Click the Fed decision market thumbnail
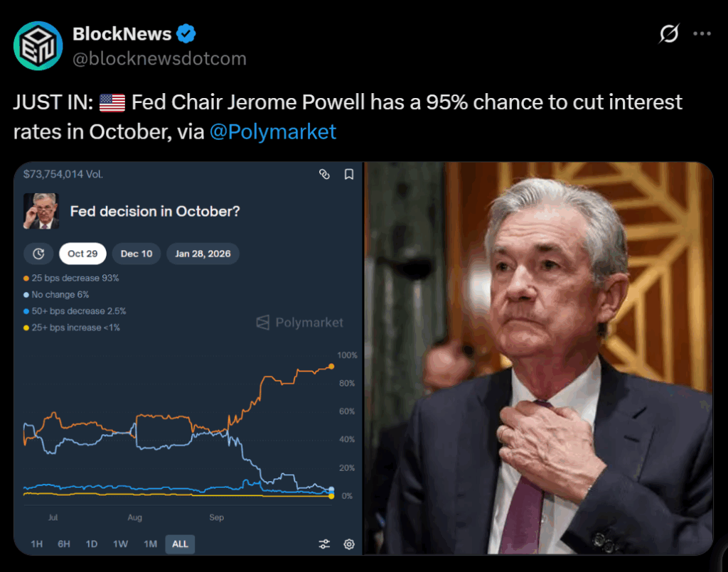The height and width of the screenshot is (572, 728). (x=41, y=211)
